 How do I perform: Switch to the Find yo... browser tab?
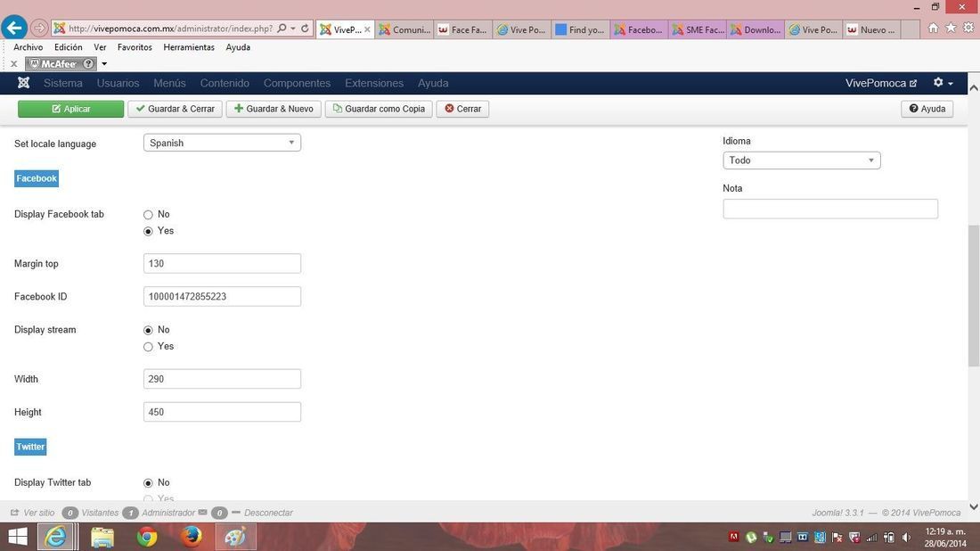(x=580, y=29)
